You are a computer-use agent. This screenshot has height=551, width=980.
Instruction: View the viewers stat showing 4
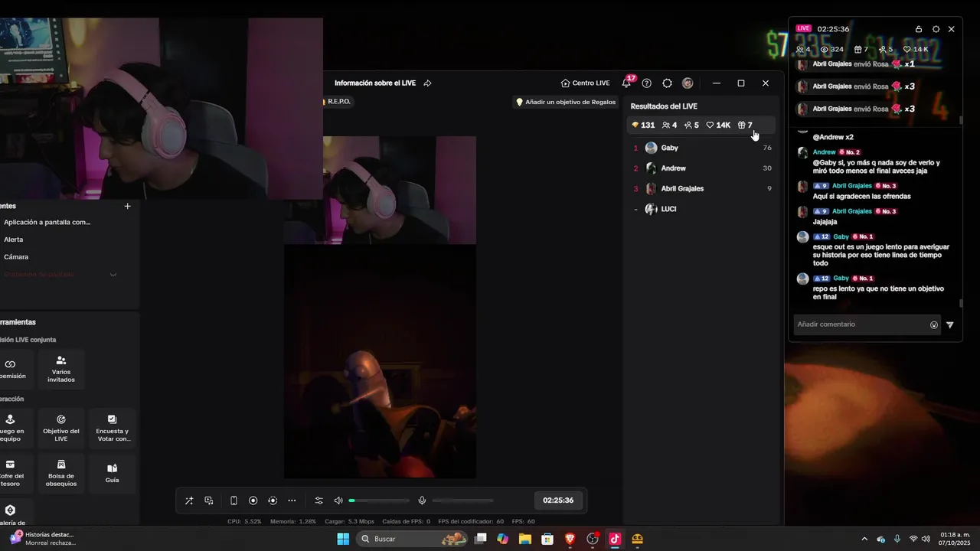click(x=669, y=125)
